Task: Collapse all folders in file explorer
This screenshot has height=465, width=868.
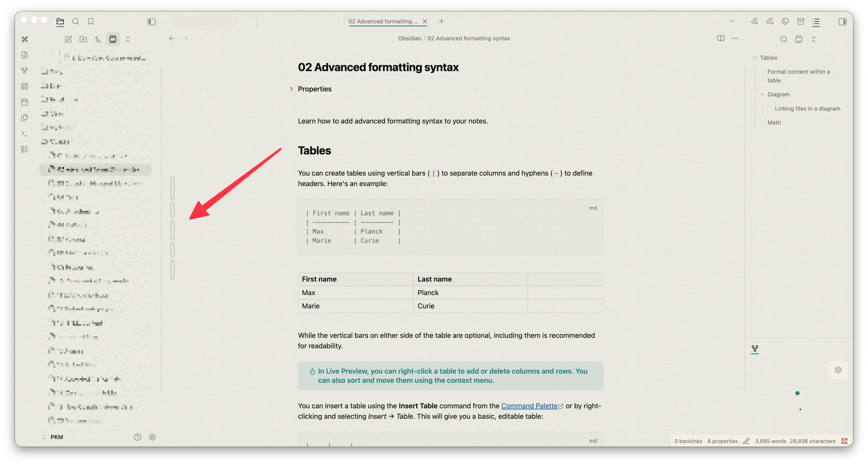Action: [128, 39]
